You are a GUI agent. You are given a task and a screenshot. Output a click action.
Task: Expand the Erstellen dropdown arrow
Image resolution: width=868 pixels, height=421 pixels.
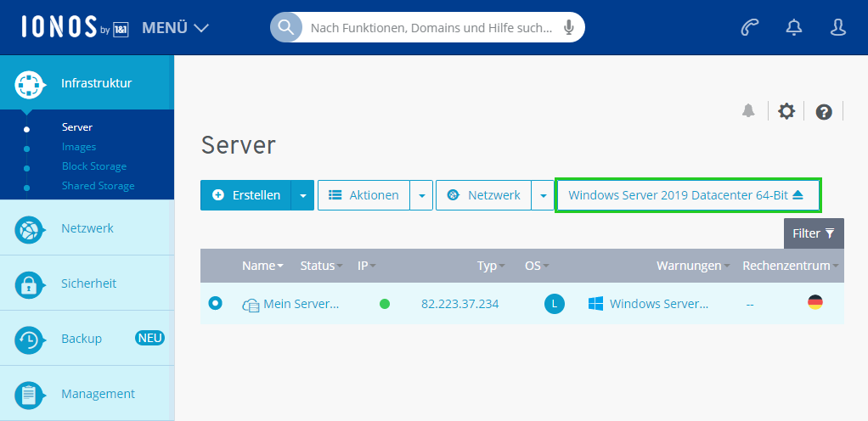click(x=303, y=195)
